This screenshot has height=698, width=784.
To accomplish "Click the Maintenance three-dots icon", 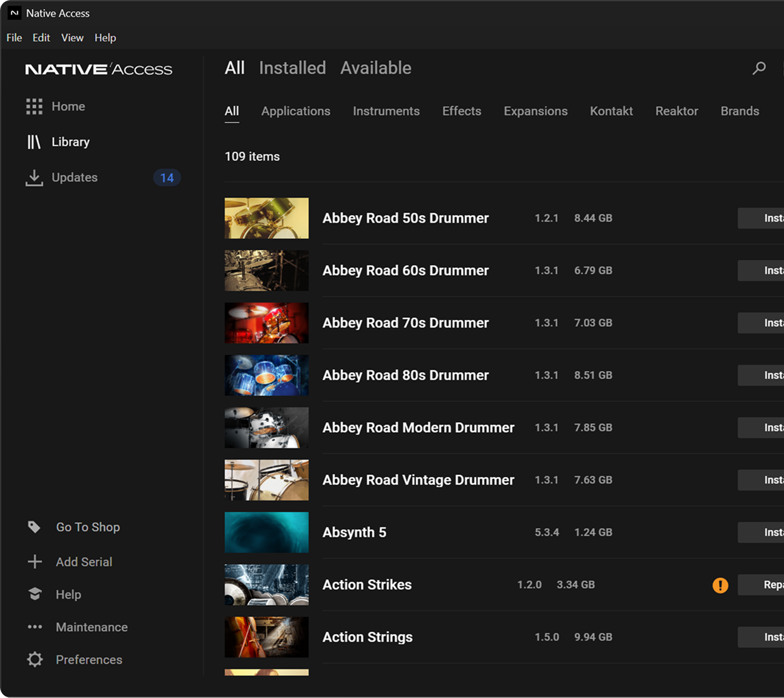I will [35, 627].
